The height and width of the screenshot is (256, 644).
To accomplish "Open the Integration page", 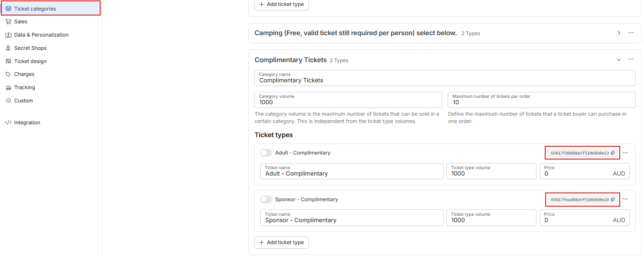I will (27, 123).
